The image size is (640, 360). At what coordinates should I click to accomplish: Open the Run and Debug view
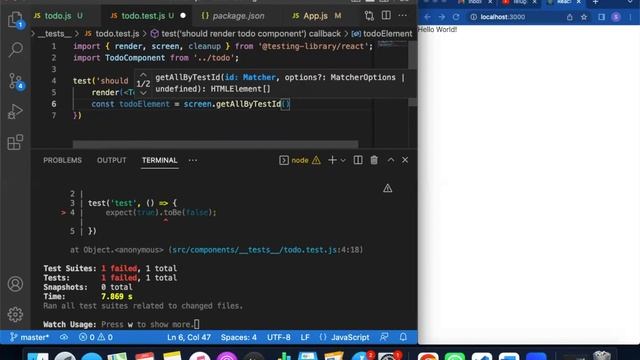15,111
